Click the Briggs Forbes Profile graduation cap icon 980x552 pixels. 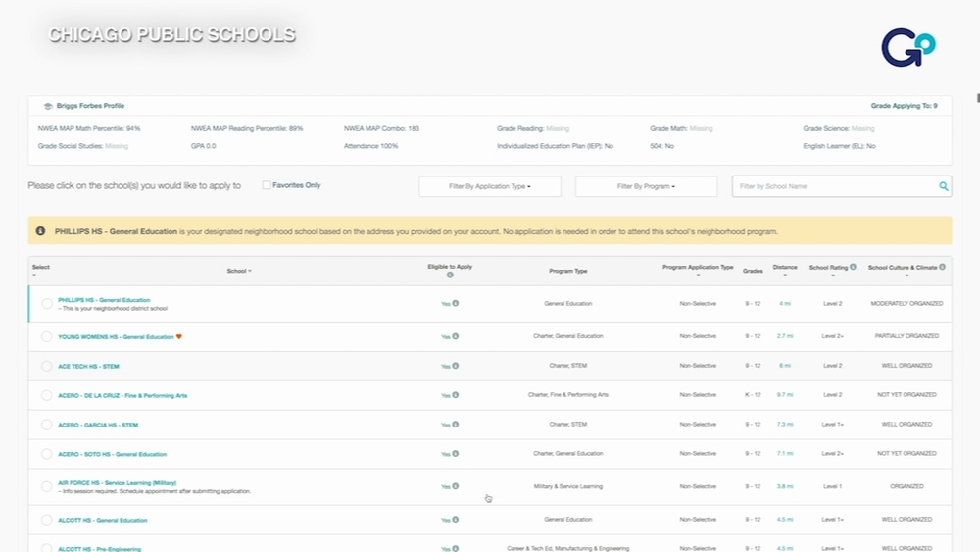[x=47, y=106]
